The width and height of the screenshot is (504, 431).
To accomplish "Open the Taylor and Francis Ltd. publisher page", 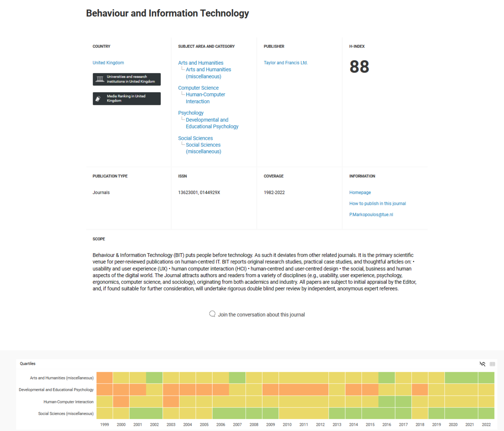I will pyautogui.click(x=286, y=62).
